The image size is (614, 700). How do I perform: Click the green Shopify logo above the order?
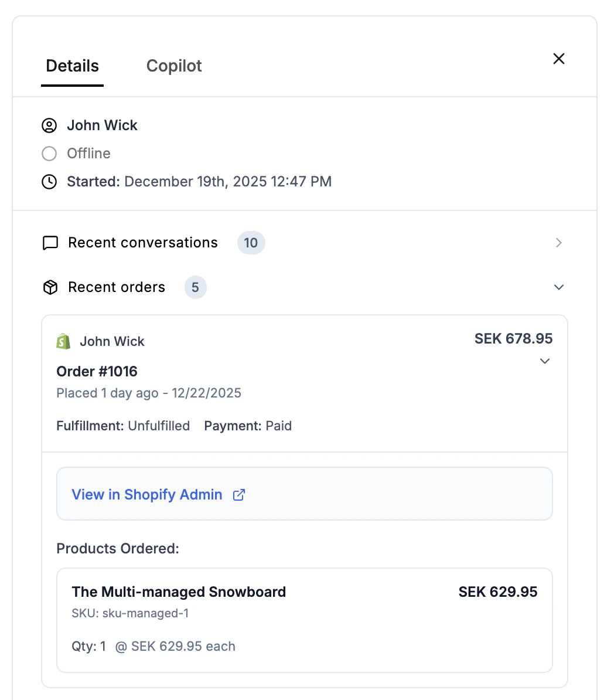(x=63, y=341)
